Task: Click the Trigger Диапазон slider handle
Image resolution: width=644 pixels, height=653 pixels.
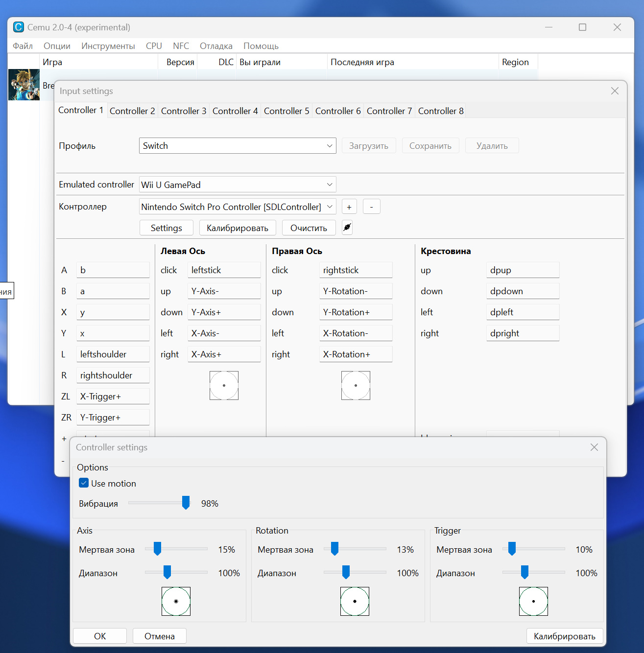Action: 525,572
